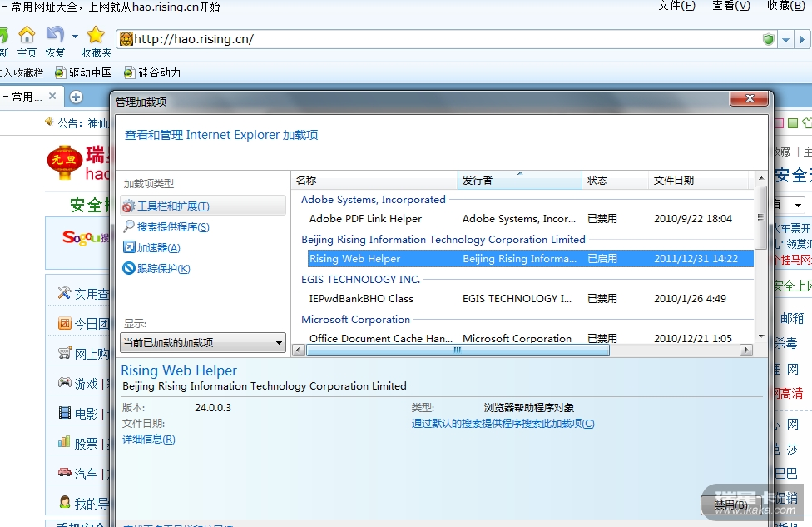Close the 常用 browser tab
812x527 pixels.
pyautogui.click(x=52, y=96)
